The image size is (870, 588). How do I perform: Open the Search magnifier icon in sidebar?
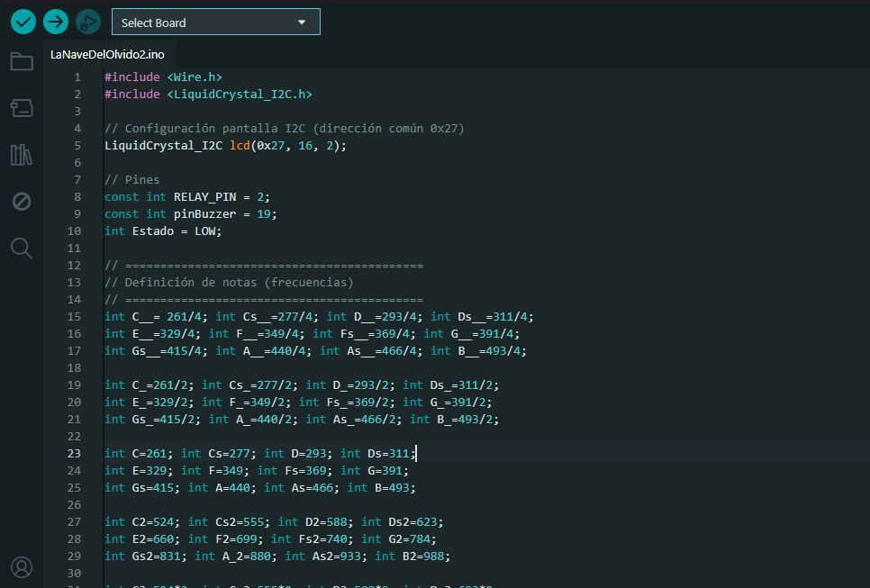coord(22,248)
